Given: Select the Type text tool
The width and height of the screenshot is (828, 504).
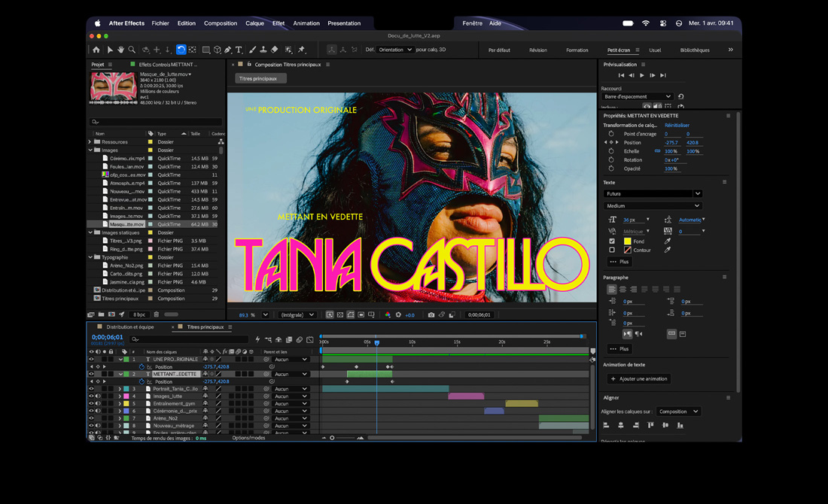Looking at the screenshot, I should [239, 50].
